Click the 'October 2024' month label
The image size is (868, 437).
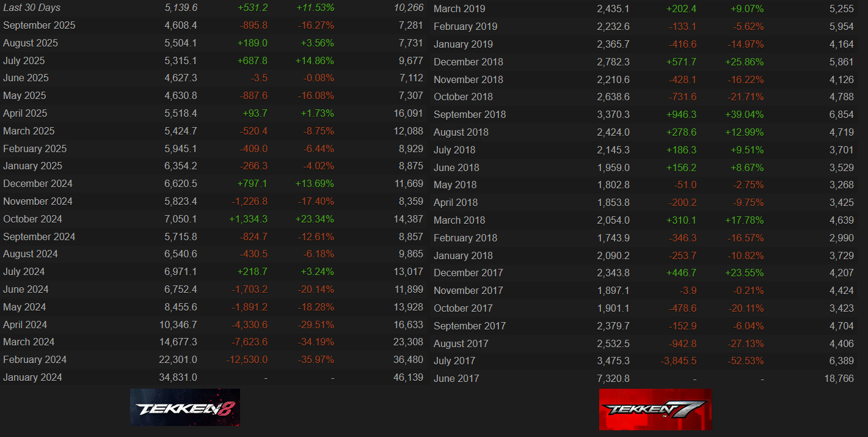pyautogui.click(x=32, y=219)
